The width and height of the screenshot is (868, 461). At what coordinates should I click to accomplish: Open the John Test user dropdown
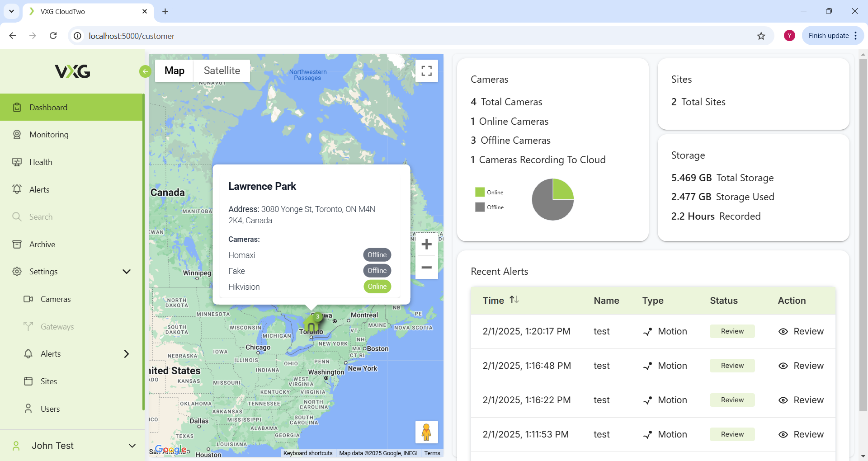point(132,446)
